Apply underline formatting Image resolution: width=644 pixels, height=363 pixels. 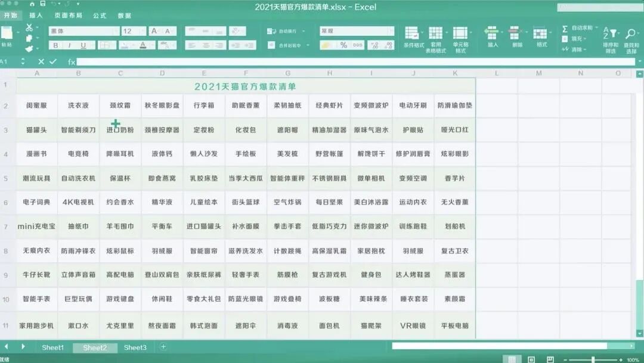point(83,45)
